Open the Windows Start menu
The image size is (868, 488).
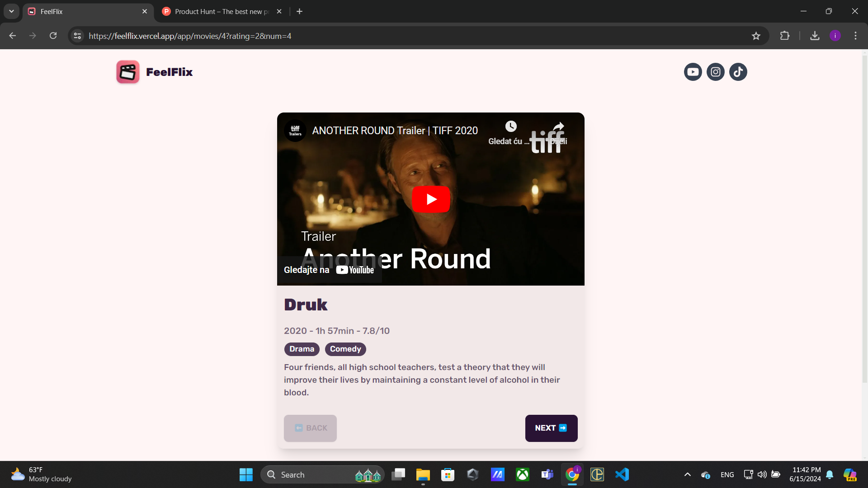point(246,474)
